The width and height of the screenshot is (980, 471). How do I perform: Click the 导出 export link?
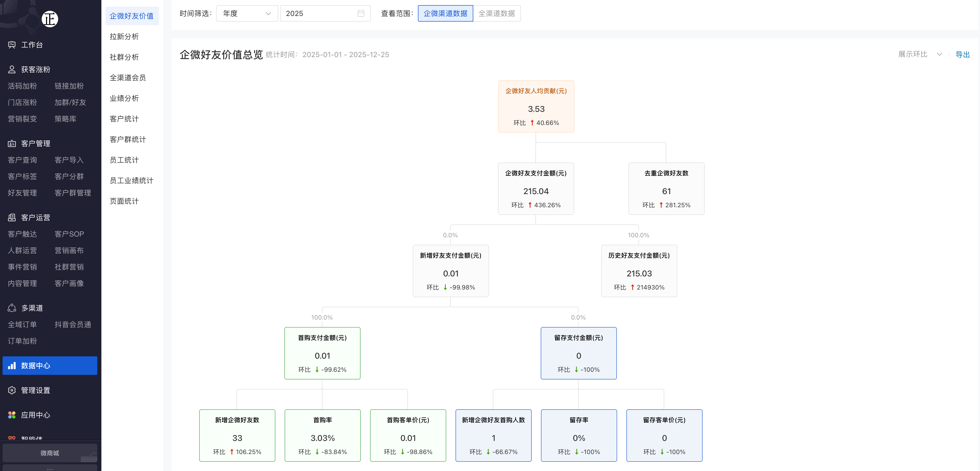[962, 55]
